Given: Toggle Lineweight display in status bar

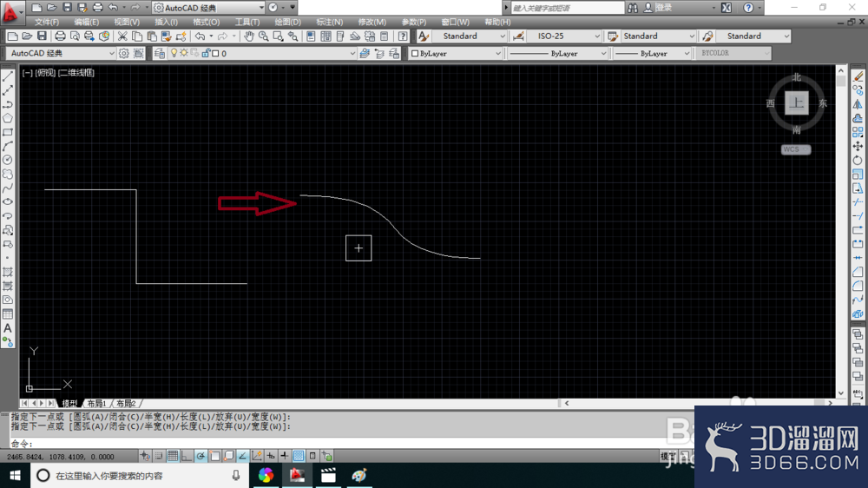Looking at the screenshot, I should 284,456.
